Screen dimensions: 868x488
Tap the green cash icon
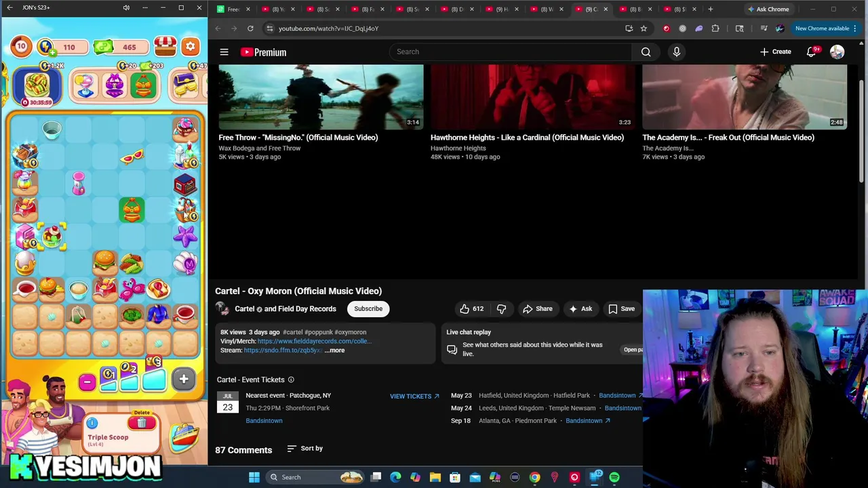tap(103, 47)
